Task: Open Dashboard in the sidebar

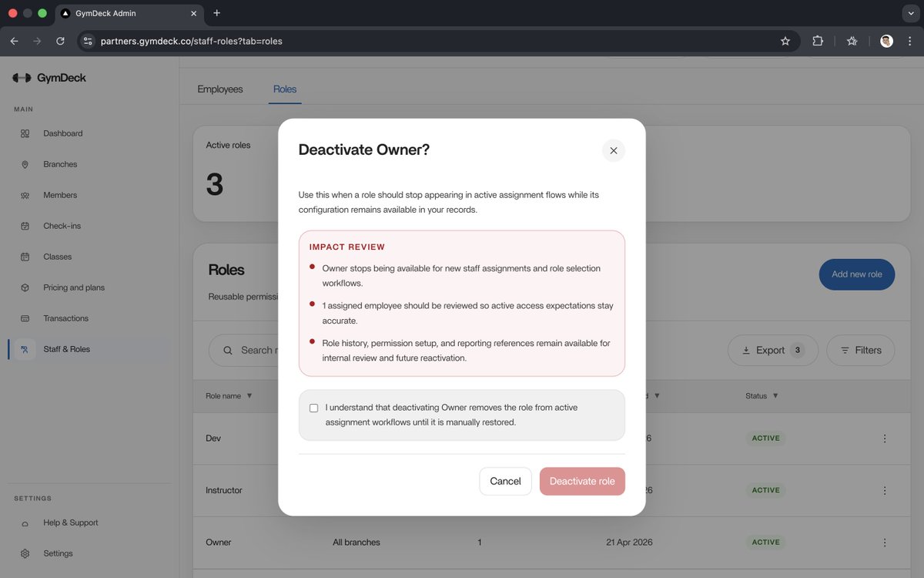Action: (x=62, y=133)
